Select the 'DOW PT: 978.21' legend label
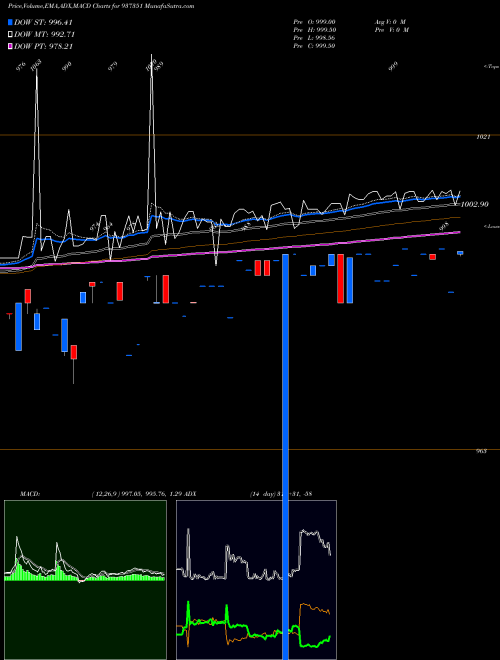The width and height of the screenshot is (500, 660). tap(44, 47)
